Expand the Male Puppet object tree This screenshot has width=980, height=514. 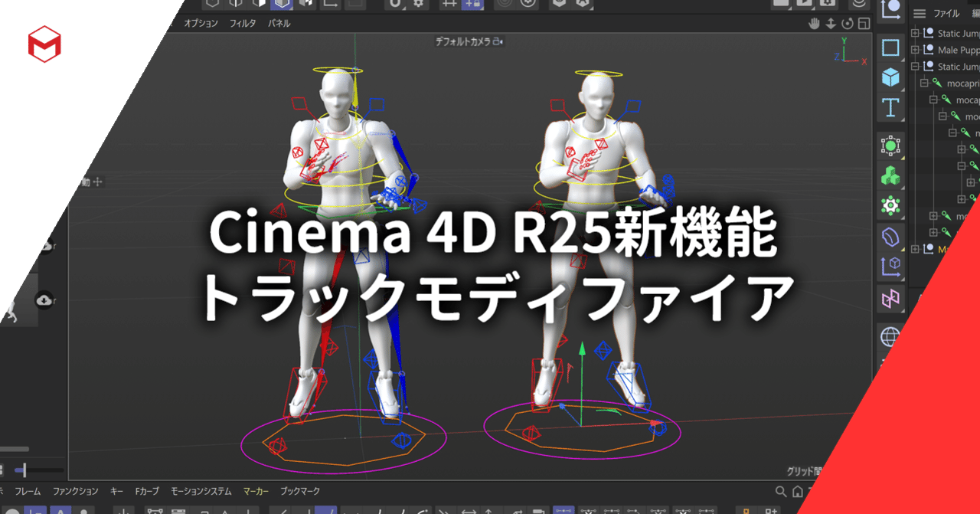[915, 50]
